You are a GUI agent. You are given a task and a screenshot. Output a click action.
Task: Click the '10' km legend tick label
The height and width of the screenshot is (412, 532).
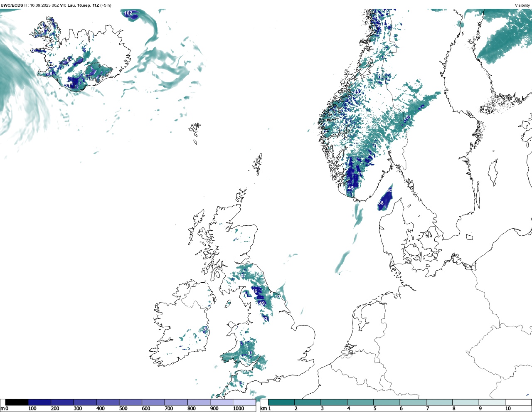(x=508, y=409)
